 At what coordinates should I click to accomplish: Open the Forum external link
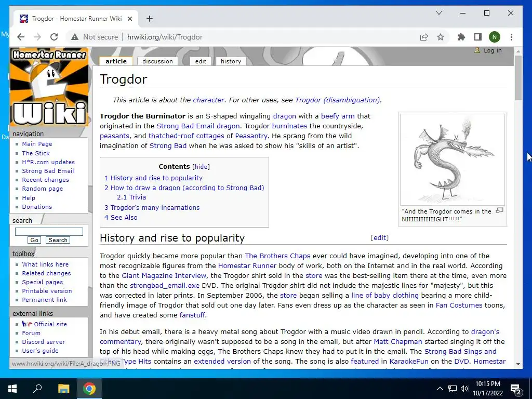(31, 333)
